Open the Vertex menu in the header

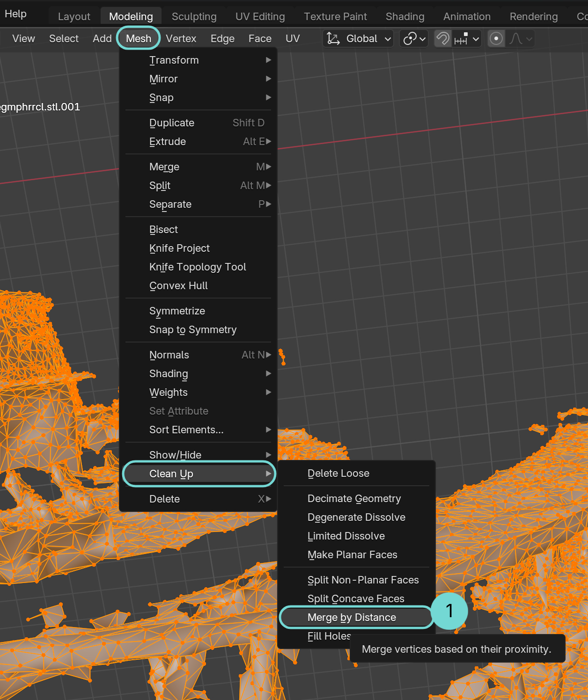[x=181, y=38]
